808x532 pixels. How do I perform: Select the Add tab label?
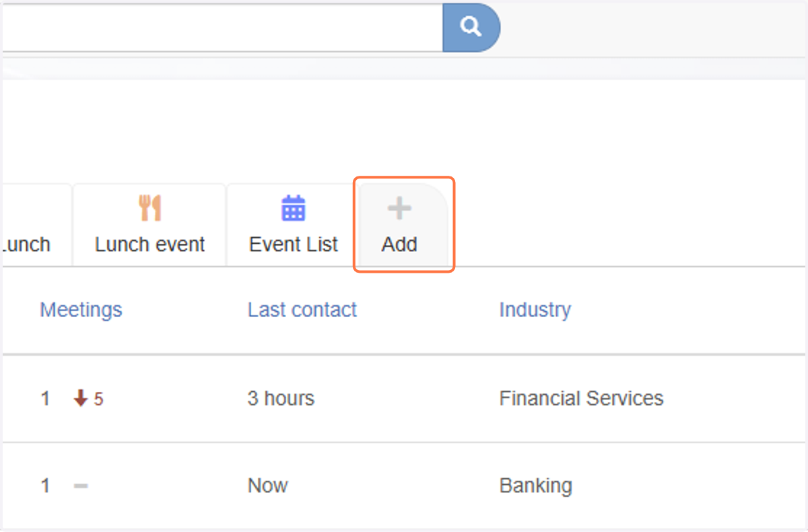tap(399, 244)
